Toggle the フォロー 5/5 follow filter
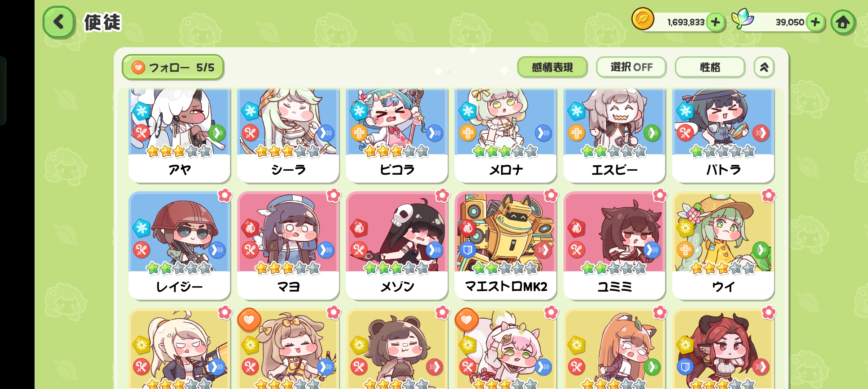Viewport: 868px width, 389px height. tap(173, 67)
